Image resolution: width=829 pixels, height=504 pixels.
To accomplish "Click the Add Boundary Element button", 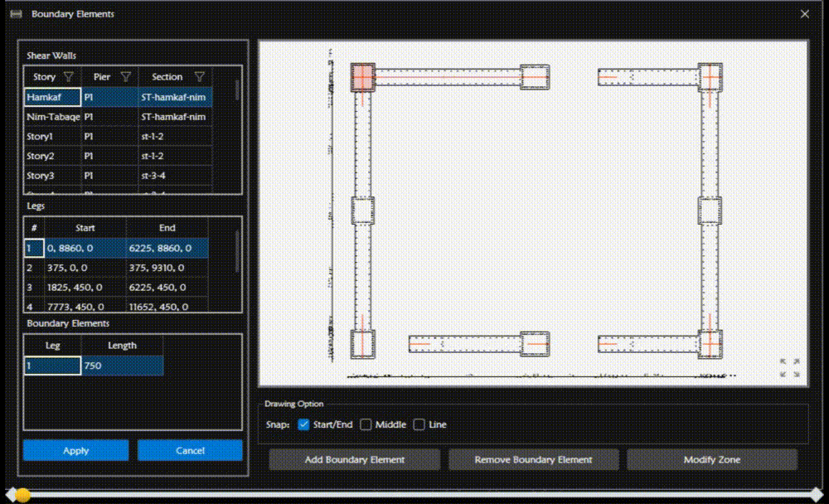I will tap(355, 459).
